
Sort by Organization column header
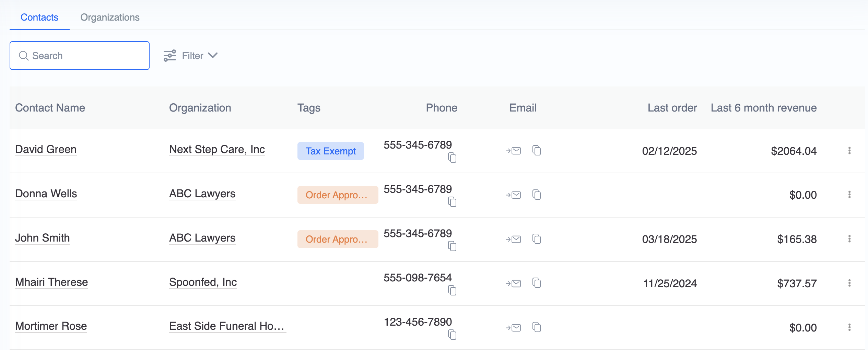click(200, 108)
